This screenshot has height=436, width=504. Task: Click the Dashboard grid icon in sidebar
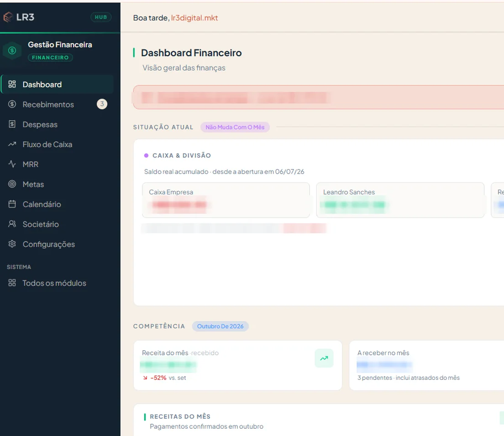(12, 84)
